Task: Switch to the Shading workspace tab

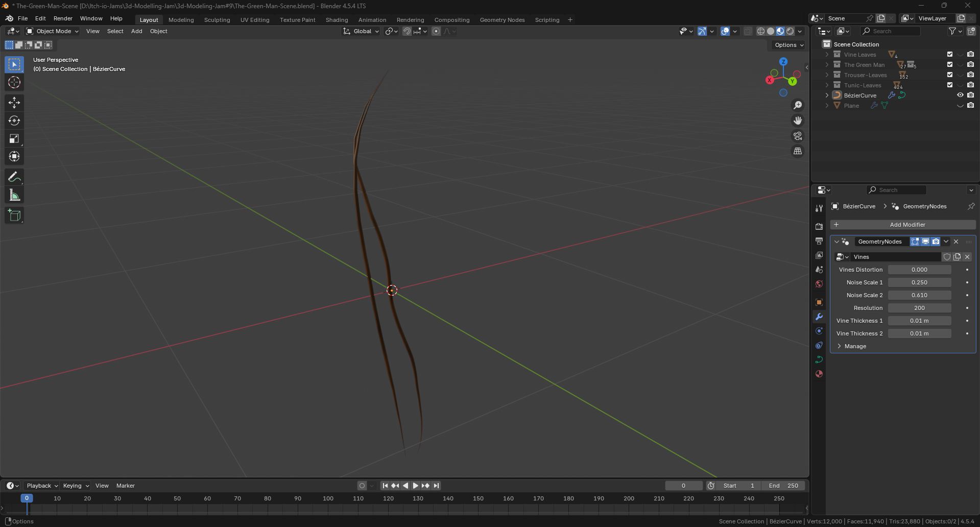Action: 337,20
